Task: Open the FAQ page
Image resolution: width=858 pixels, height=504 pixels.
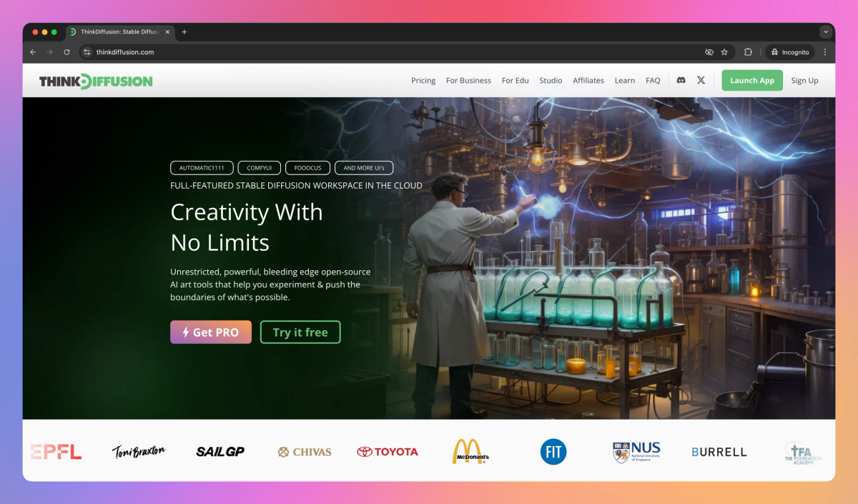Action: tap(653, 81)
